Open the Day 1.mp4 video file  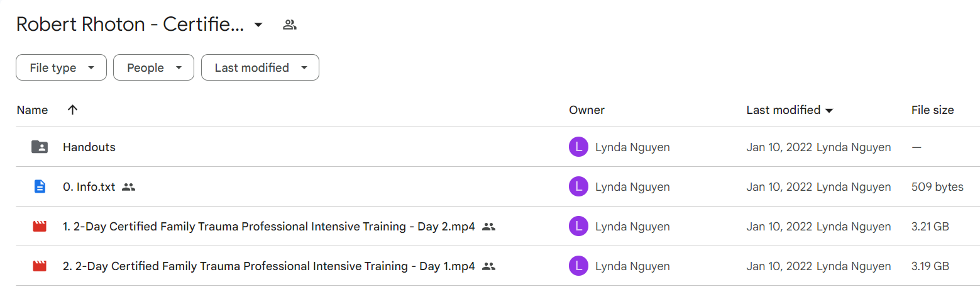pyautogui.click(x=269, y=266)
